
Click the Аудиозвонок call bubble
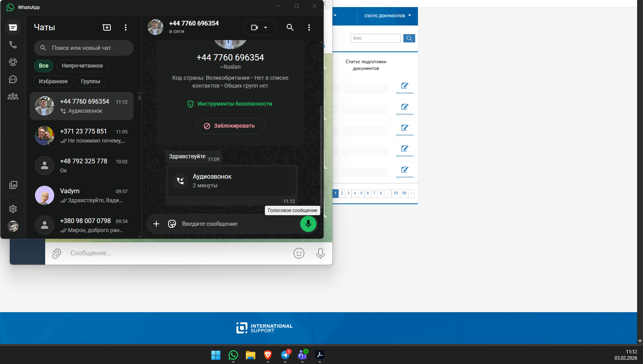[x=231, y=181]
